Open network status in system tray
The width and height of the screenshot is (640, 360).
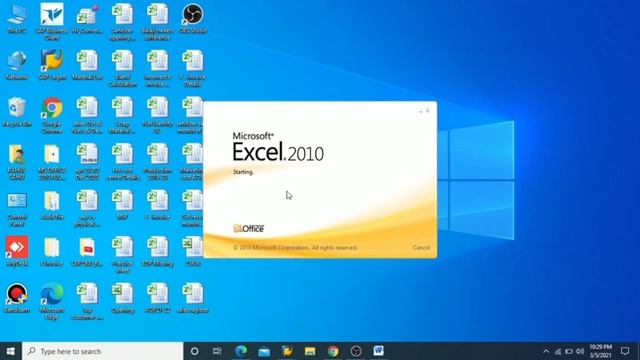(558, 351)
